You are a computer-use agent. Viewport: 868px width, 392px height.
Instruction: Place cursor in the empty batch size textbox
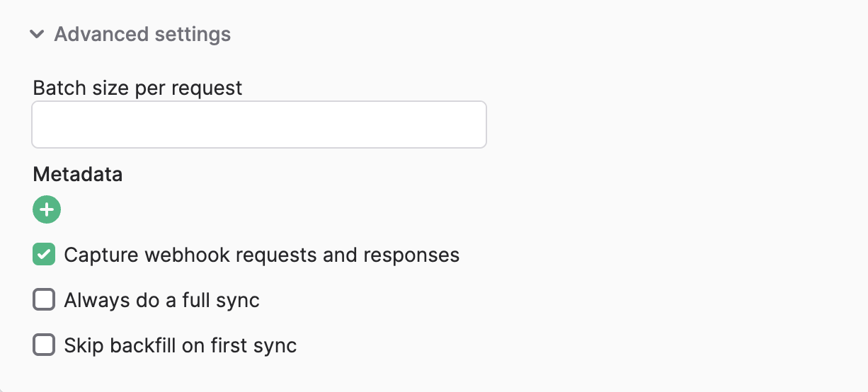tap(259, 125)
